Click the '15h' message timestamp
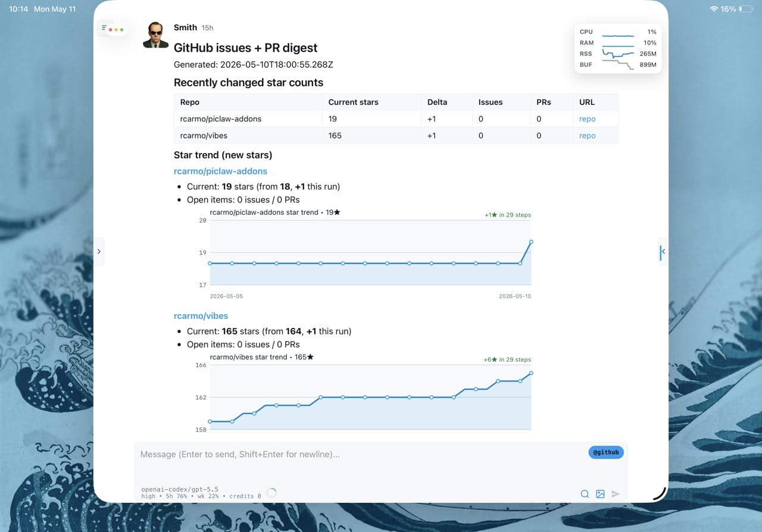Viewport: 762px width, 532px height. pyautogui.click(x=207, y=28)
